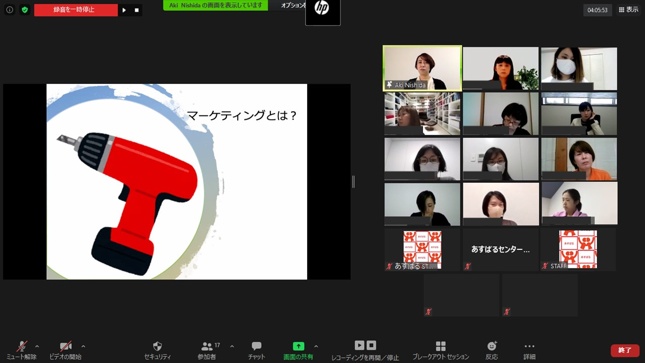This screenshot has width=645, height=363.
Task: Click the meeting timer display
Action: pos(597,10)
